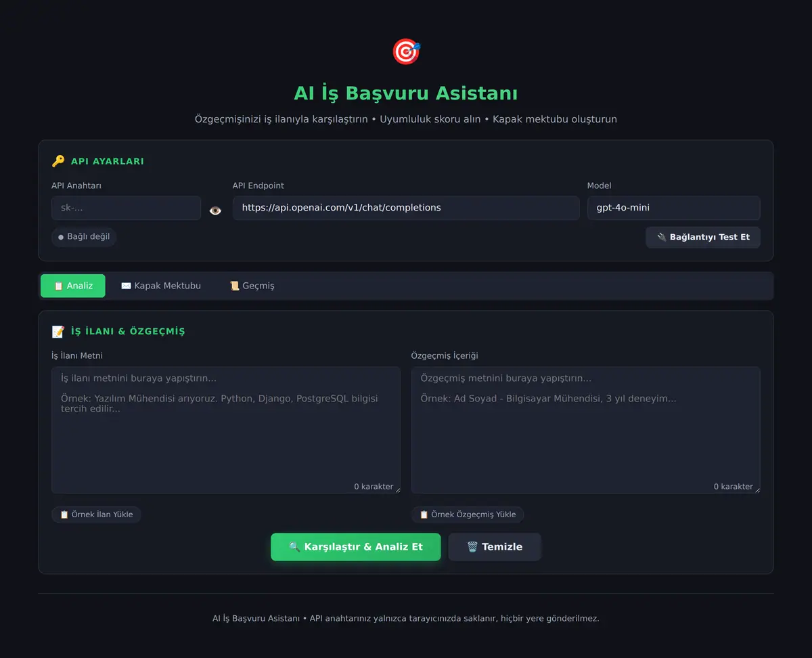812x658 pixels.
Task: Clear the form with Temizle button
Action: point(495,547)
